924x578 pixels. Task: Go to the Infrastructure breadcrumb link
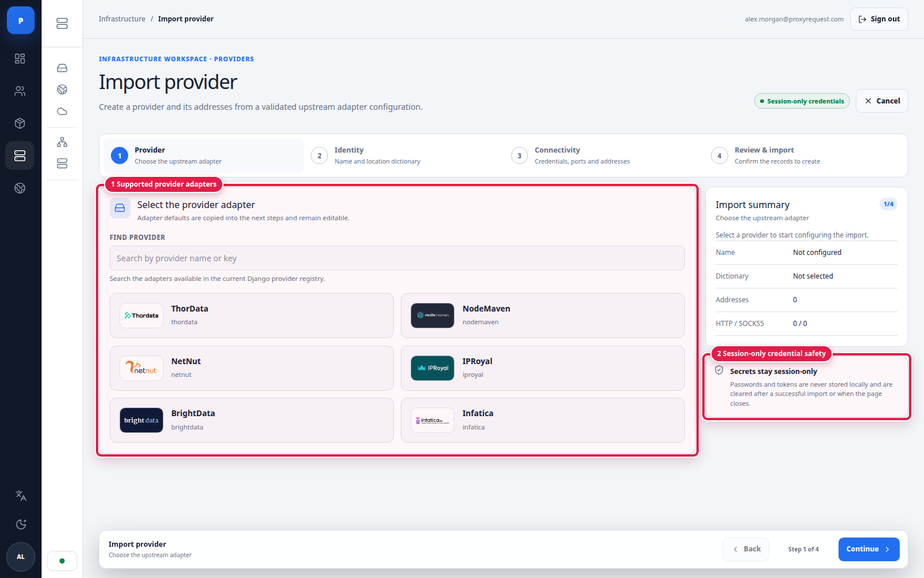click(x=122, y=19)
